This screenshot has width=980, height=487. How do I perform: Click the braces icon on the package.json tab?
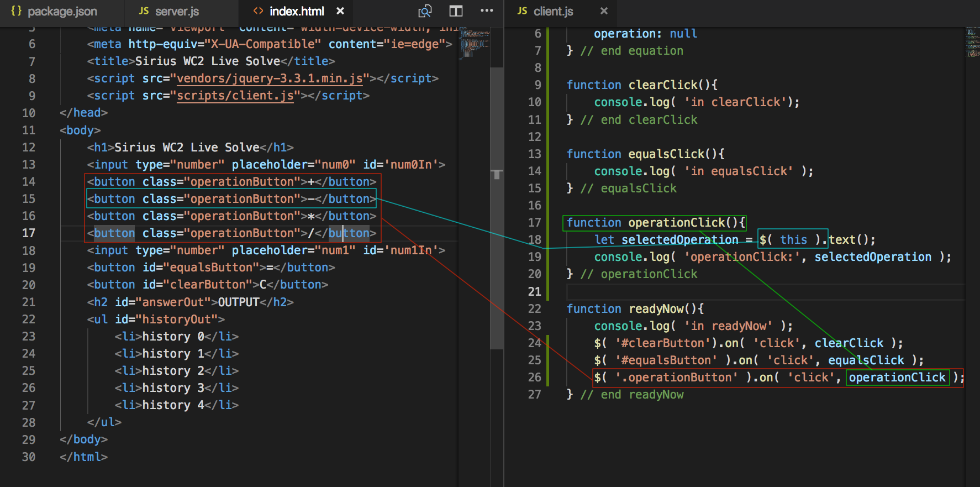pyautogui.click(x=16, y=11)
